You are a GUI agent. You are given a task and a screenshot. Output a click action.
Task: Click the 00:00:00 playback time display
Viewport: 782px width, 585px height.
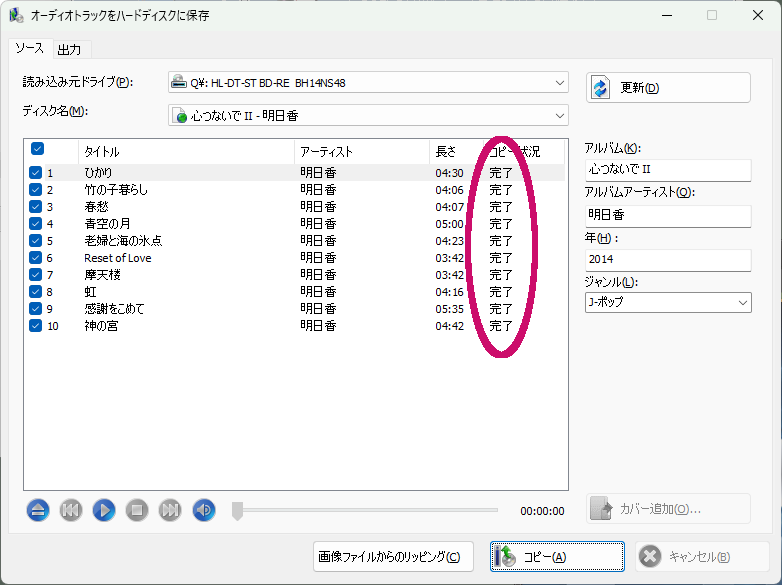click(x=542, y=511)
